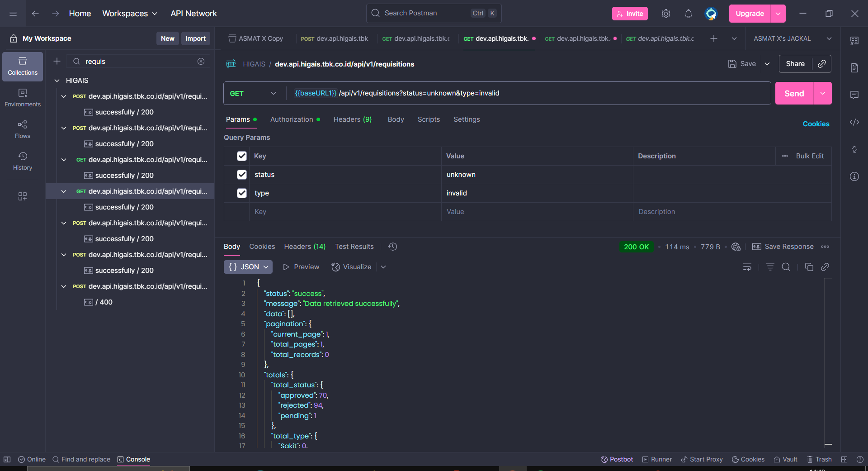Open Flows in the sidebar
Viewport: 868px width, 471px height.
click(x=23, y=130)
